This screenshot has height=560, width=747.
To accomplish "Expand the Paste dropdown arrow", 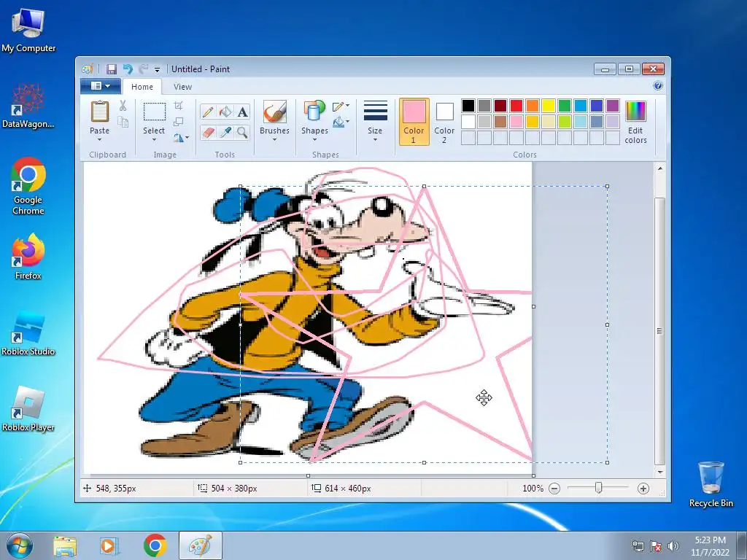I will click(x=99, y=140).
